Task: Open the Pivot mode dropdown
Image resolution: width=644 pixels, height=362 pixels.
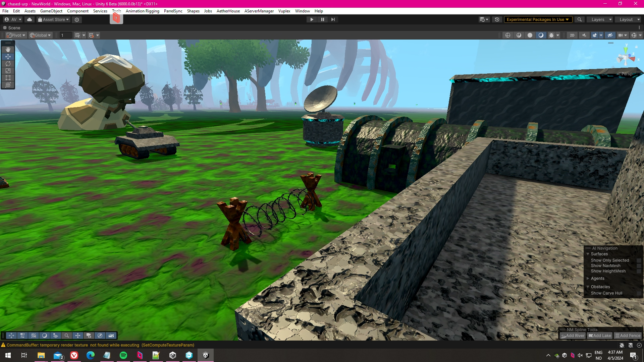Action: point(16,35)
